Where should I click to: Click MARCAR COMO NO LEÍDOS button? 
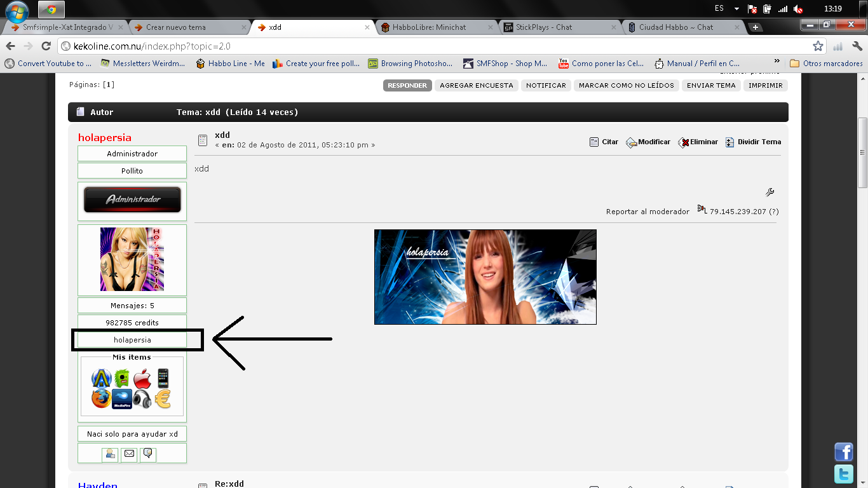coord(627,85)
